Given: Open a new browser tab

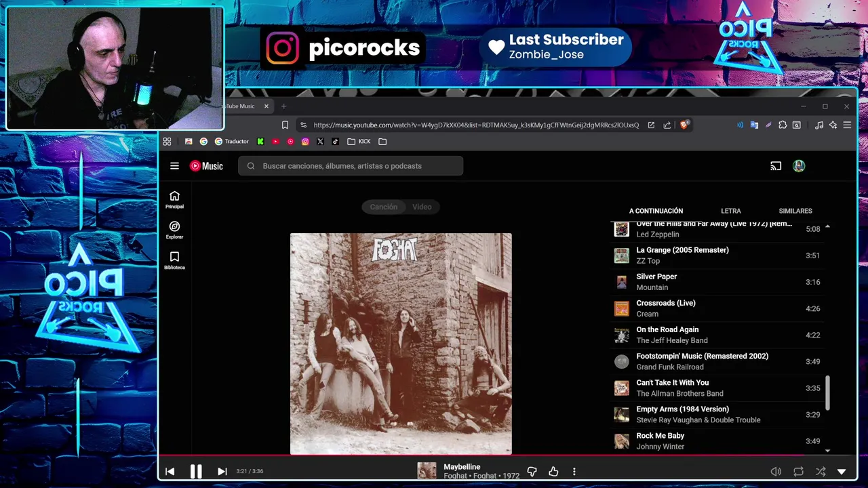Looking at the screenshot, I should (283, 106).
